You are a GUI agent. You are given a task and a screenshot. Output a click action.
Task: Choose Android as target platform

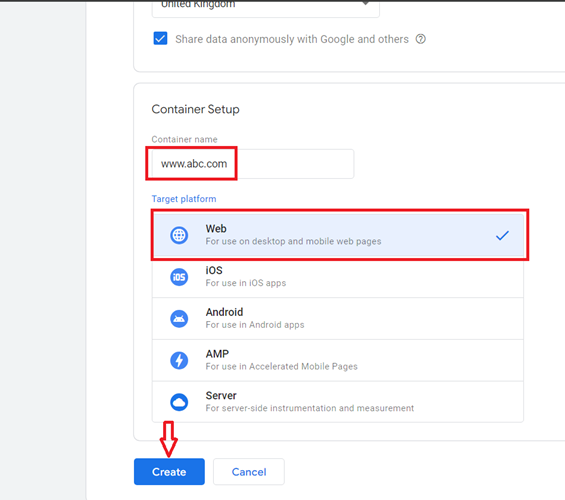click(x=338, y=318)
